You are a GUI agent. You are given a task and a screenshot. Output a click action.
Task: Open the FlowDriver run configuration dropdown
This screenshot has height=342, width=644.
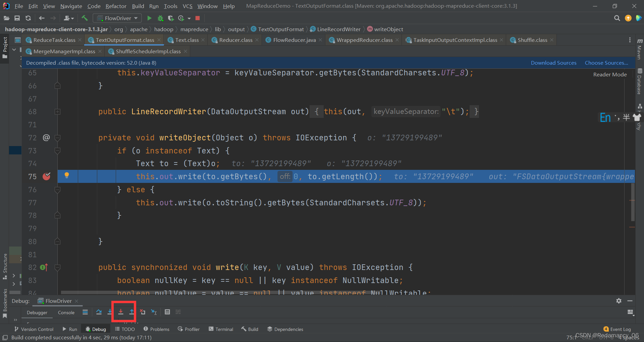117,18
